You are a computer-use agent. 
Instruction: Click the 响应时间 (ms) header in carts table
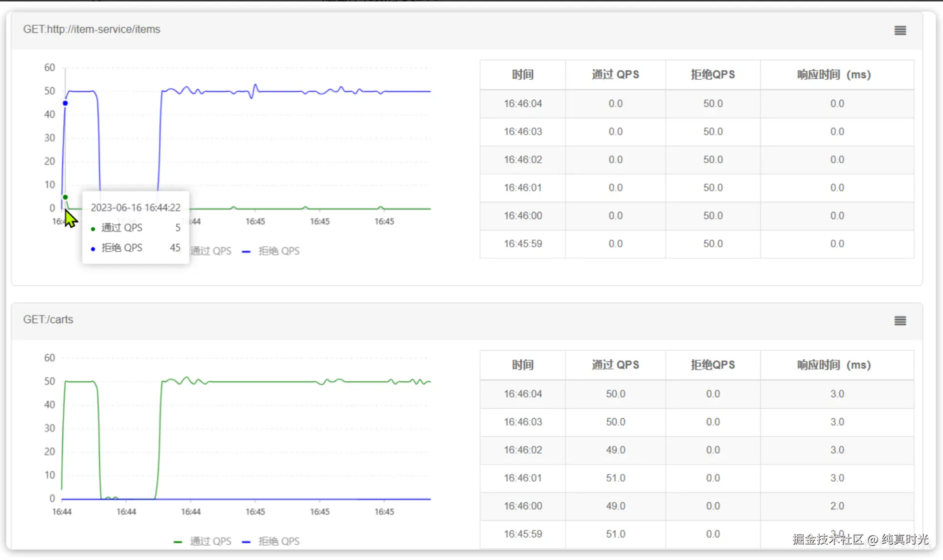click(x=837, y=365)
